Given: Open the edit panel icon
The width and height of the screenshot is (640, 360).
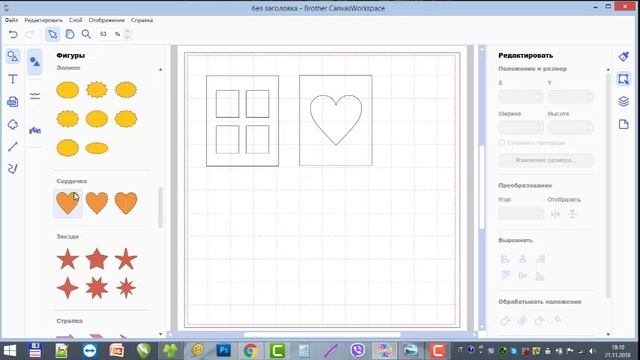Looking at the screenshot, I should pos(623,79).
